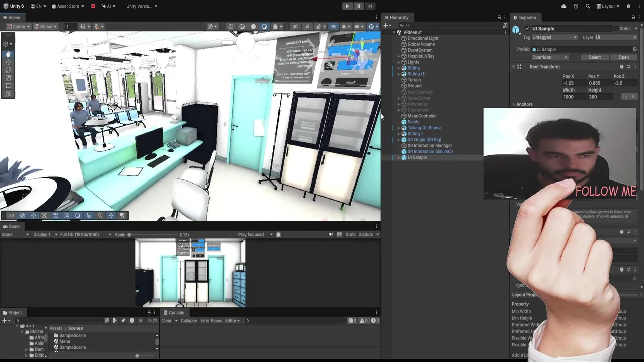This screenshot has width=644, height=362.
Task: Click the Pause button in the top toolbar
Action: tap(359, 6)
